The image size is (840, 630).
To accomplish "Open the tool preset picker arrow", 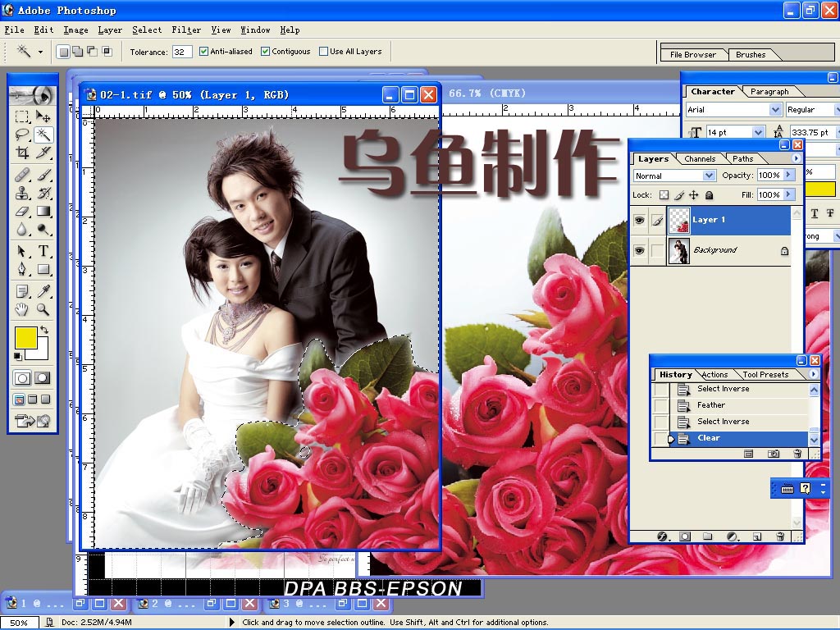I will coord(40,52).
